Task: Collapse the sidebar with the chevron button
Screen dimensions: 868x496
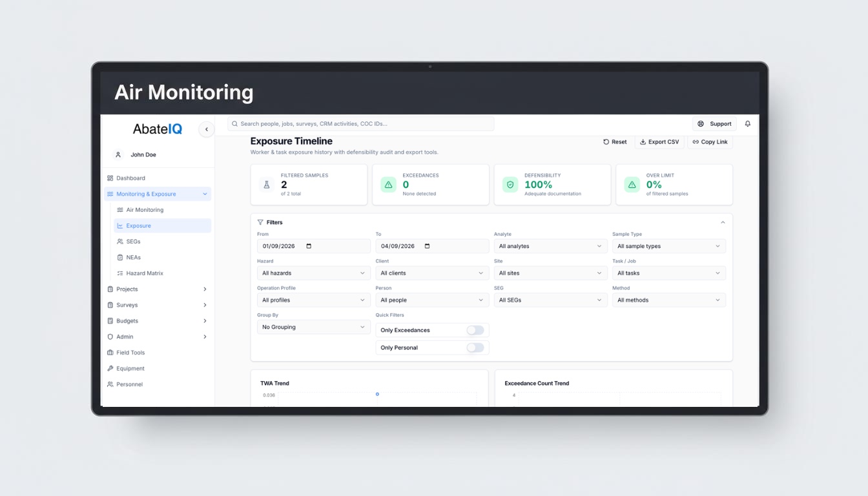Action: pos(207,129)
